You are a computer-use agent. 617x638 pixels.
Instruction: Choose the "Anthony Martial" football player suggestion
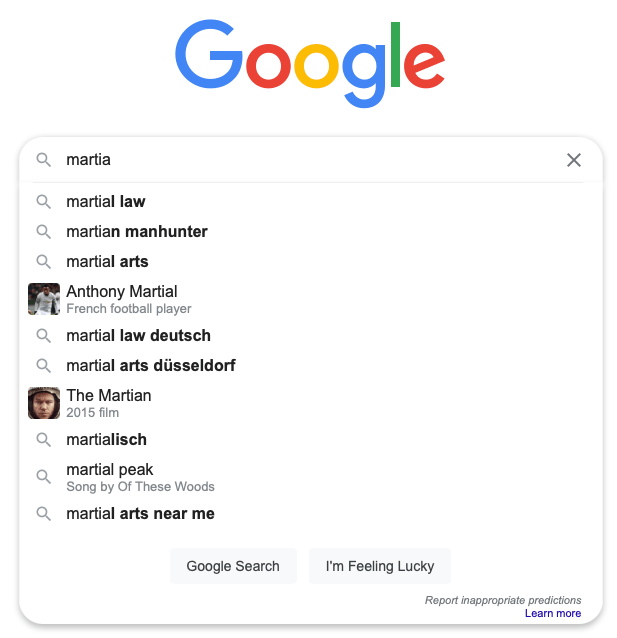pos(122,292)
